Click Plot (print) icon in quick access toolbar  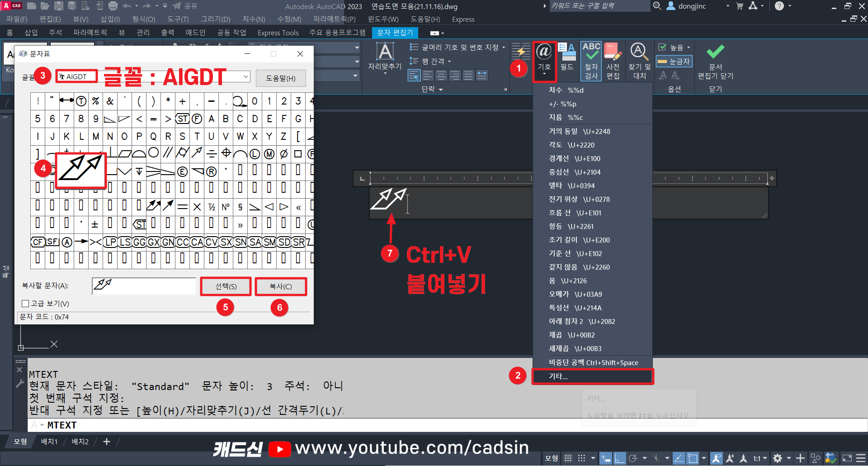tap(113, 6)
